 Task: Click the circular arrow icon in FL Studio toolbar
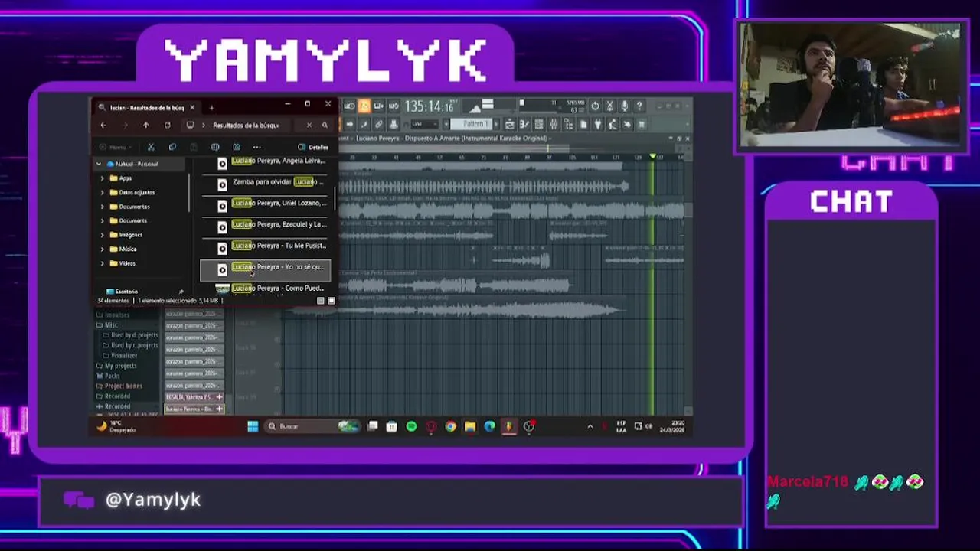(x=595, y=106)
